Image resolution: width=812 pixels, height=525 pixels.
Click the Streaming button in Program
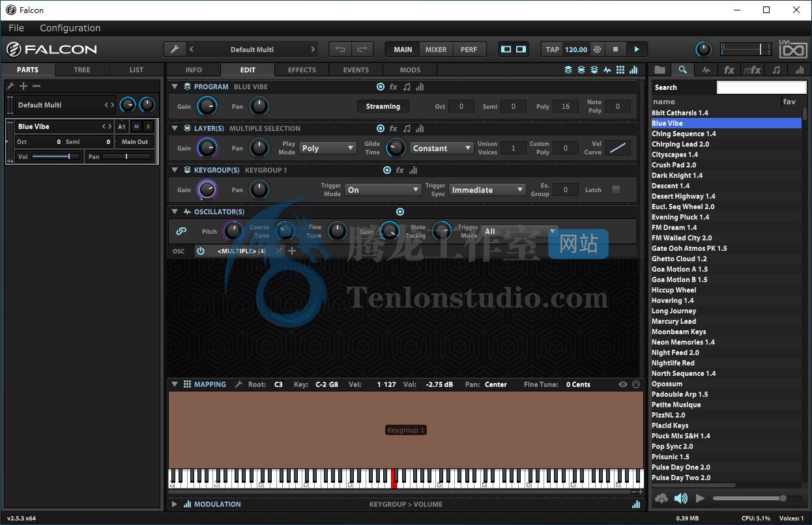click(383, 106)
